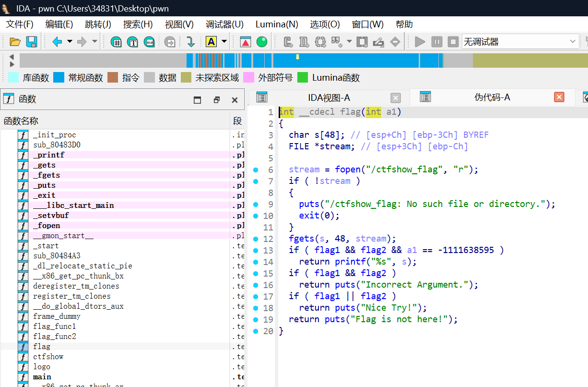This screenshot has height=387, width=588.
Task: Open the 搜索(H) menu
Action: [x=138, y=24]
